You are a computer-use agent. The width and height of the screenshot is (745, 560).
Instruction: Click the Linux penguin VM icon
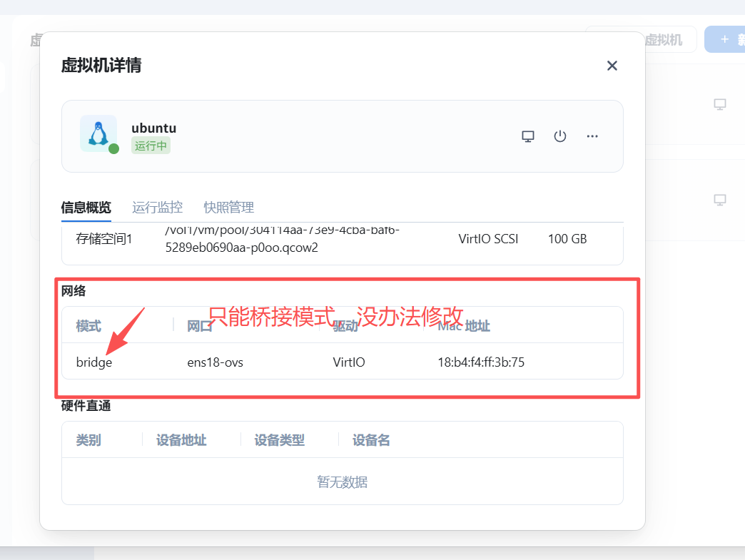pyautogui.click(x=98, y=133)
